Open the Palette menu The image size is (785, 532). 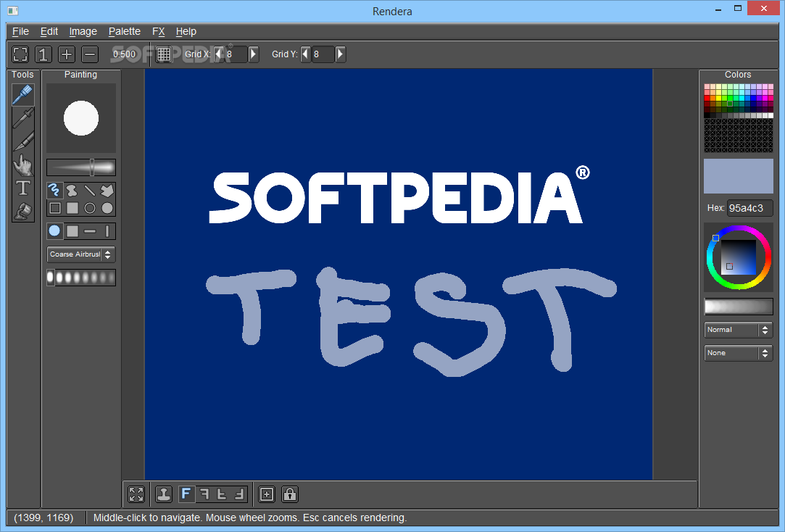(x=125, y=32)
